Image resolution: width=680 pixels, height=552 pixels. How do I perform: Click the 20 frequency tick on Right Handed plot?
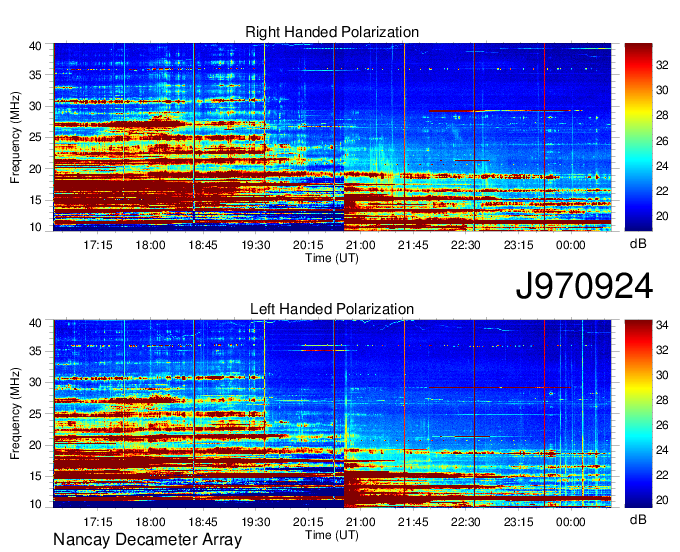(35, 169)
